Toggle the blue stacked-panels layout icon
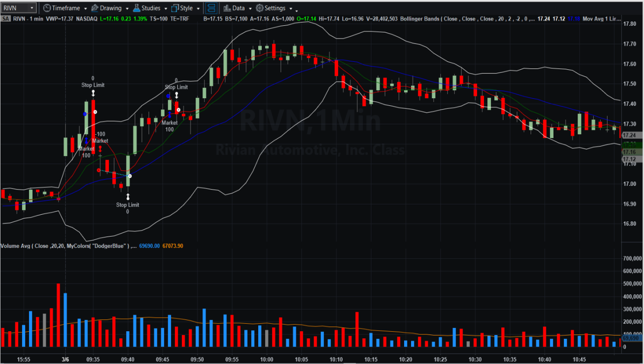This screenshot has height=364, width=644. 211,8
